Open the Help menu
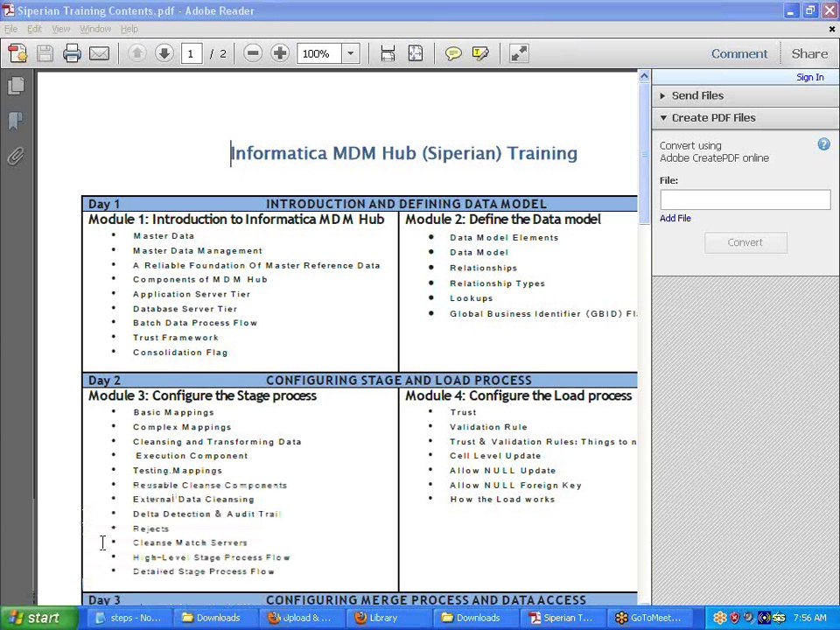 tap(129, 29)
